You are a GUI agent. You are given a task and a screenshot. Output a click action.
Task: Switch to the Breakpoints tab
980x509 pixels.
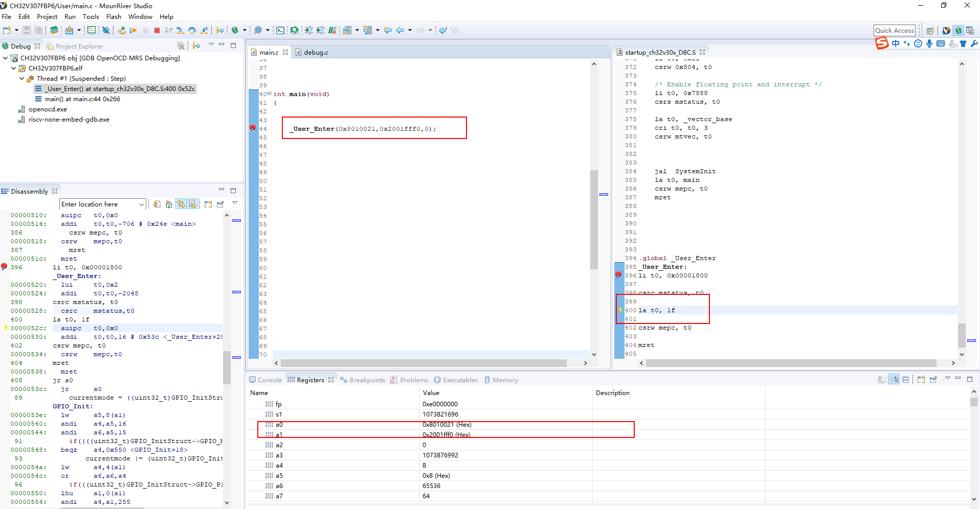click(363, 380)
